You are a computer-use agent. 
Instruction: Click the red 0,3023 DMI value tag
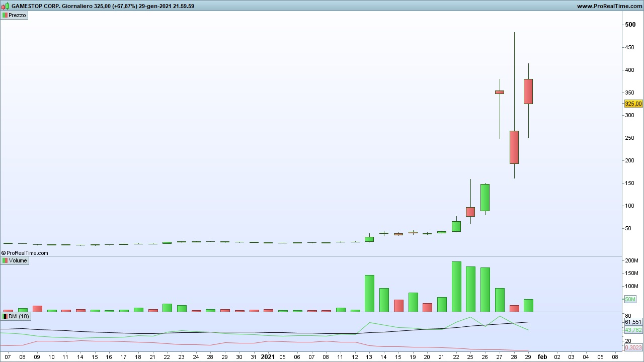pos(633,347)
